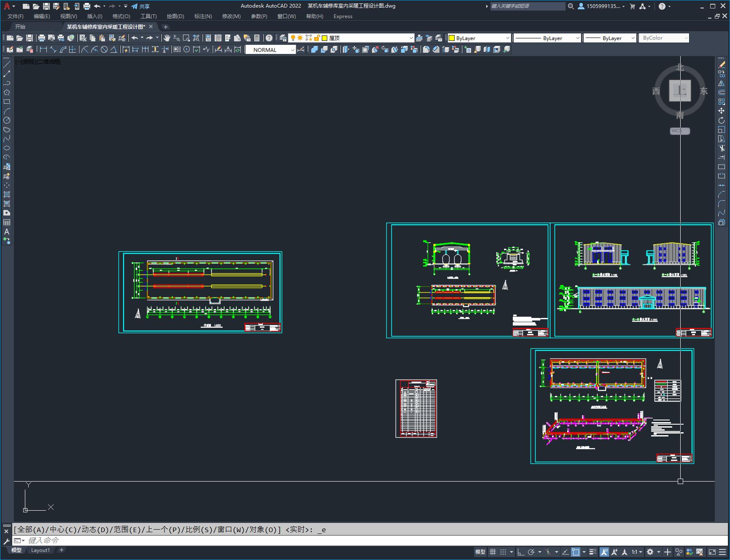Toggle Ortho mode in status bar
The height and width of the screenshot is (560, 730).
[x=521, y=552]
